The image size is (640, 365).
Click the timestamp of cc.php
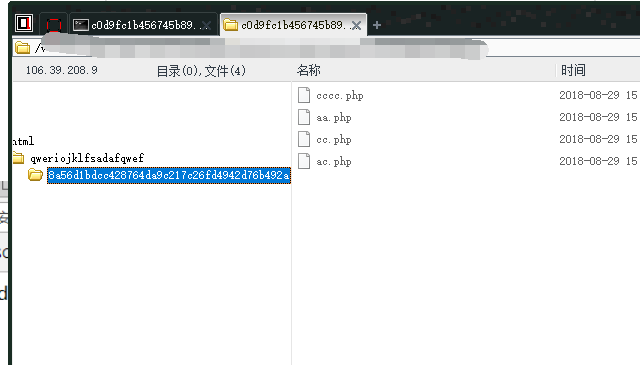tap(599, 139)
